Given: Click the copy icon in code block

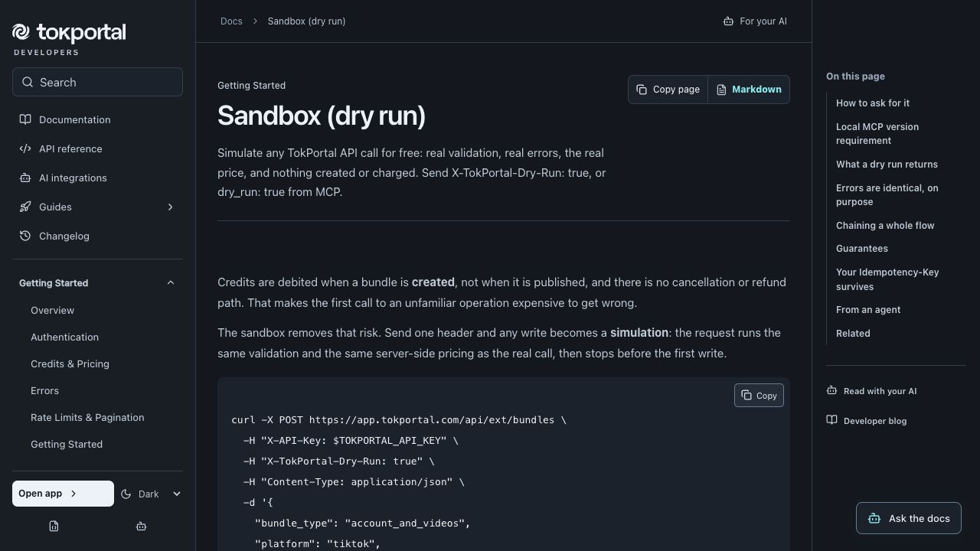Looking at the screenshot, I should pyautogui.click(x=746, y=395).
